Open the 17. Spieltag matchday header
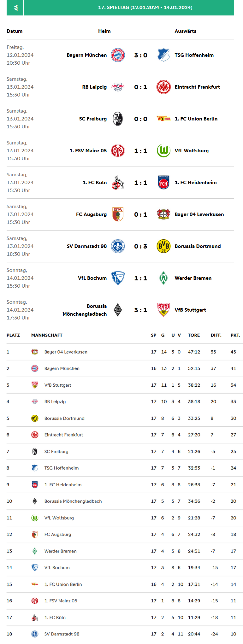243x644 pixels. (x=145, y=8)
